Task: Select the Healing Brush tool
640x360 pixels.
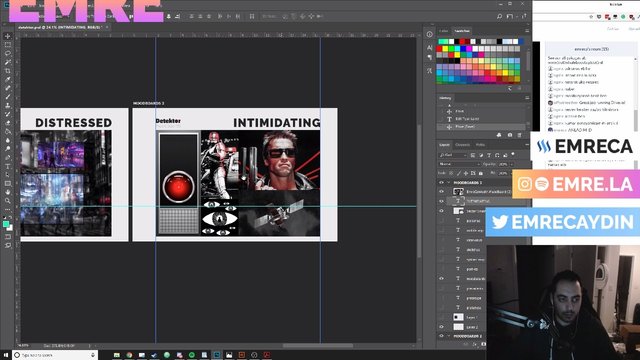Action: pos(8,88)
